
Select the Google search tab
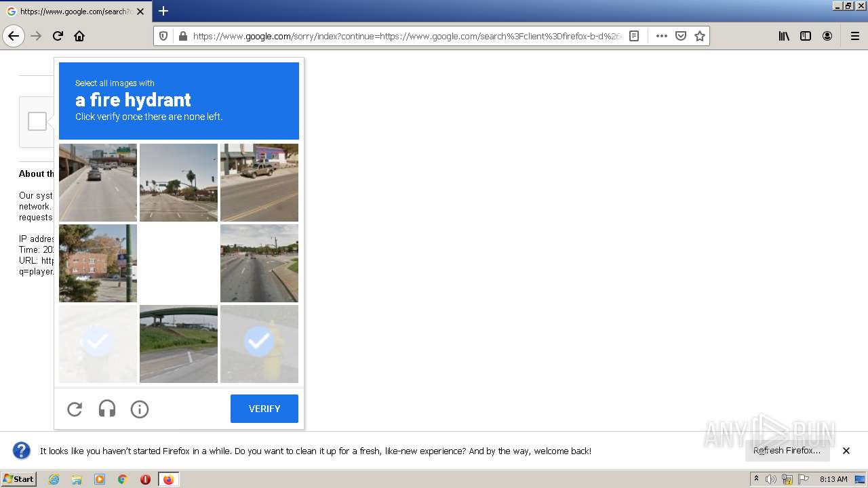(75, 12)
